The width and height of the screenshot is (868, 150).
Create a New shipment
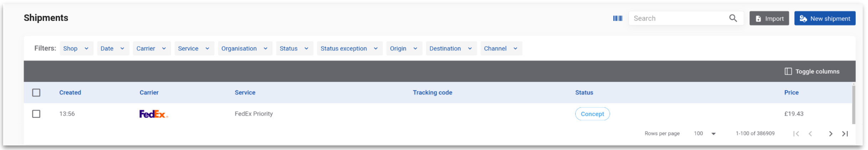(x=824, y=18)
